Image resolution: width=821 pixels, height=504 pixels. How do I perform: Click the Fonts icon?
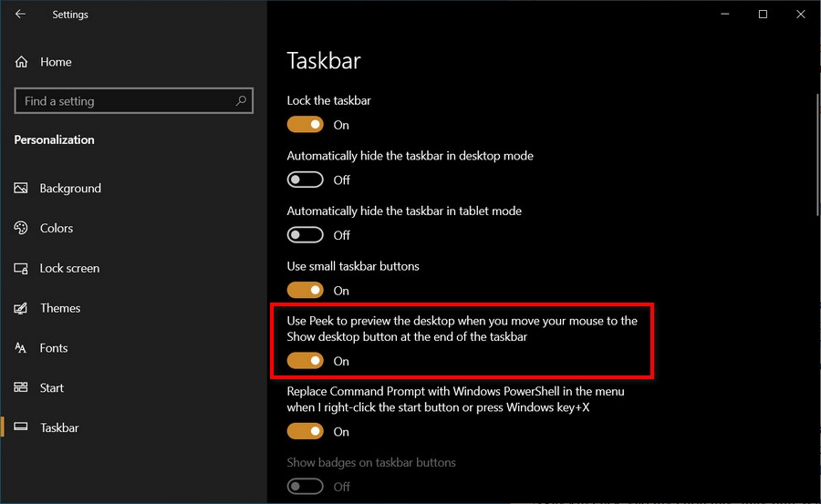[21, 347]
